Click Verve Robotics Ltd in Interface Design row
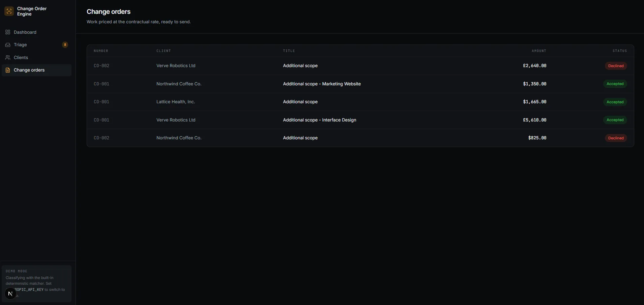The height and width of the screenshot is (305, 644). 176,120
